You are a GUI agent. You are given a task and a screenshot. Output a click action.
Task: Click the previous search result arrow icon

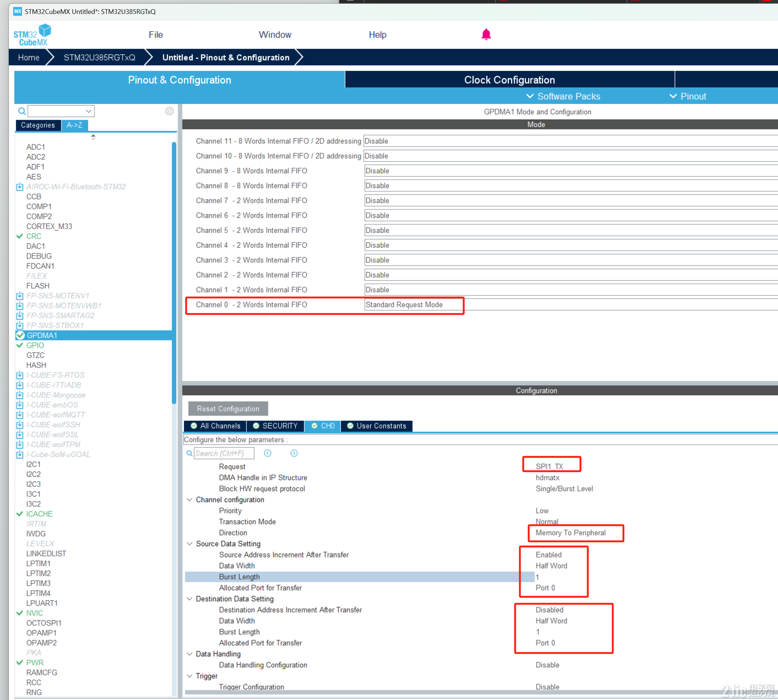coord(268,453)
